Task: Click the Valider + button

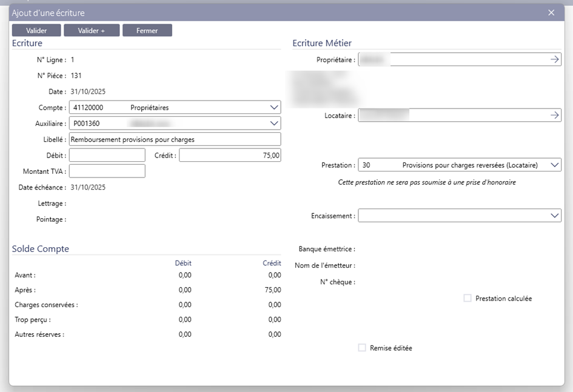Action: pos(91,30)
